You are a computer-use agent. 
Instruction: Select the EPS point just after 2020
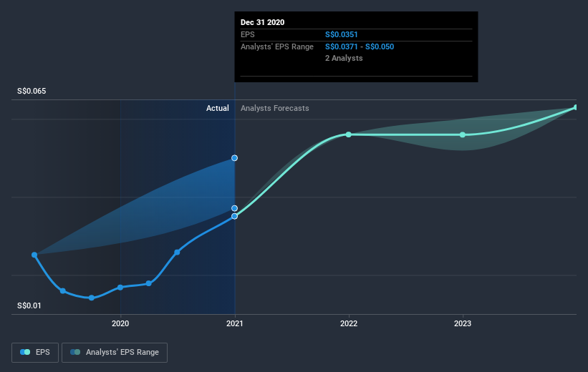pos(149,283)
